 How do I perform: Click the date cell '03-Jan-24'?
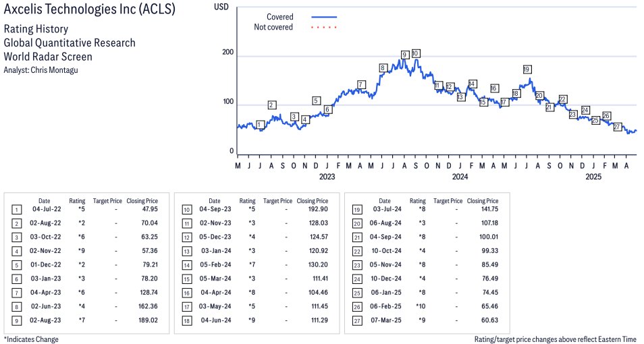[216, 251]
